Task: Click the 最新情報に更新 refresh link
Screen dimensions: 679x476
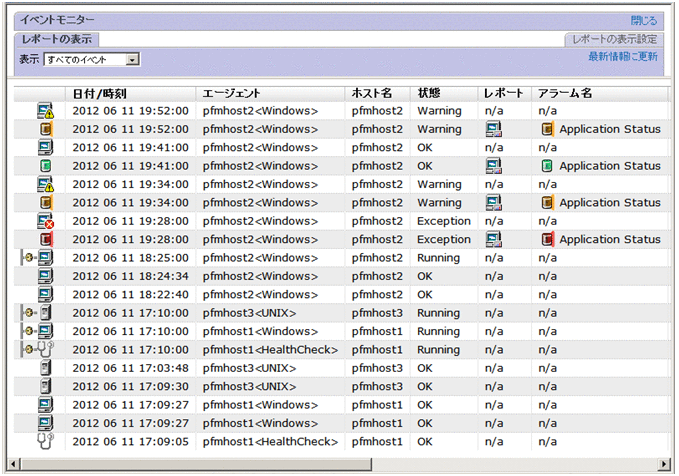Action: pyautogui.click(x=622, y=57)
